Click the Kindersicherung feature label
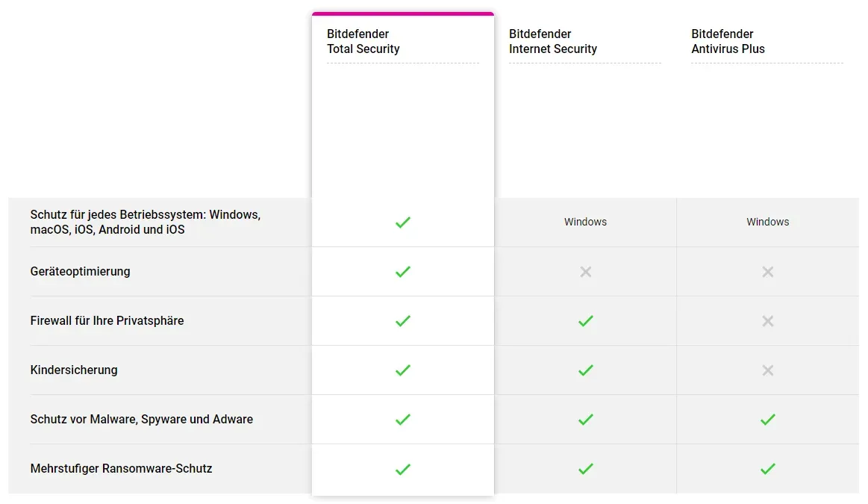The height and width of the screenshot is (504, 868). tap(74, 370)
